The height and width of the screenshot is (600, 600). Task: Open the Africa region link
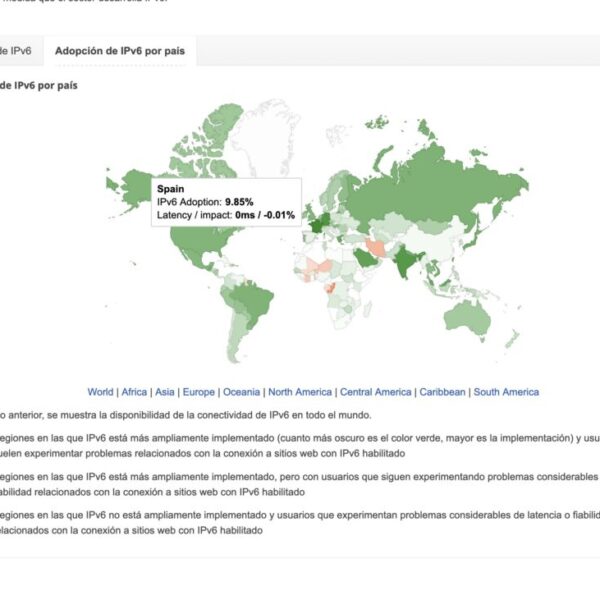click(x=134, y=392)
